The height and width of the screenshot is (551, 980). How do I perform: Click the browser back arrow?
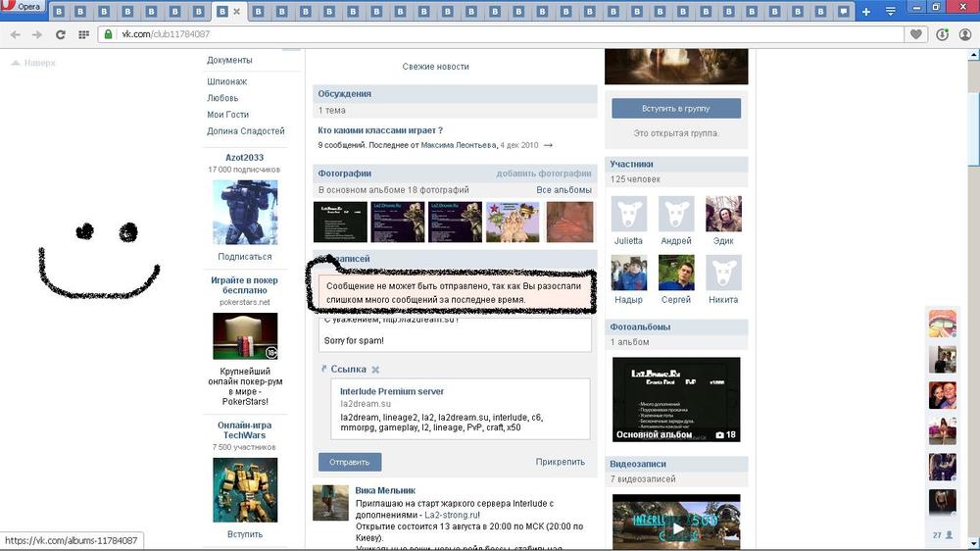[15, 34]
